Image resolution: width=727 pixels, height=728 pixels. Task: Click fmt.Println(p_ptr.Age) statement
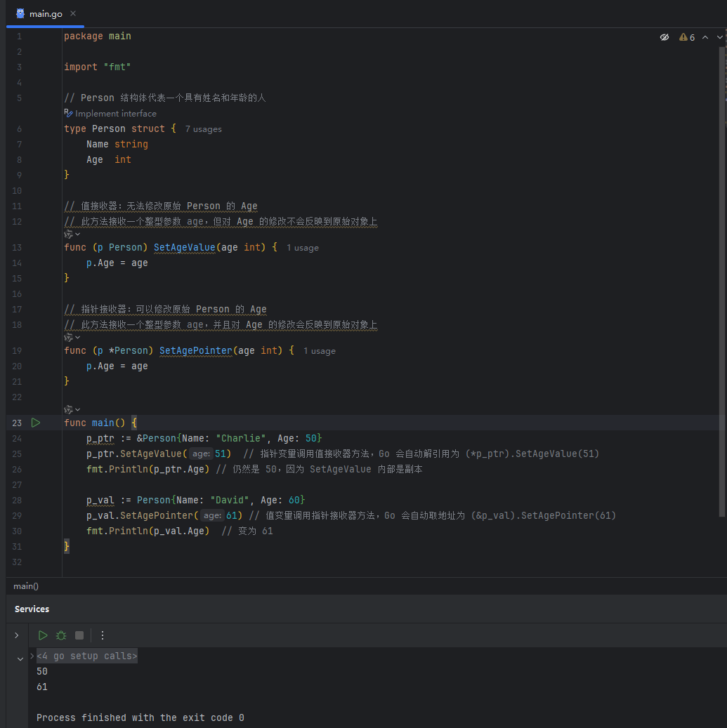click(x=148, y=469)
